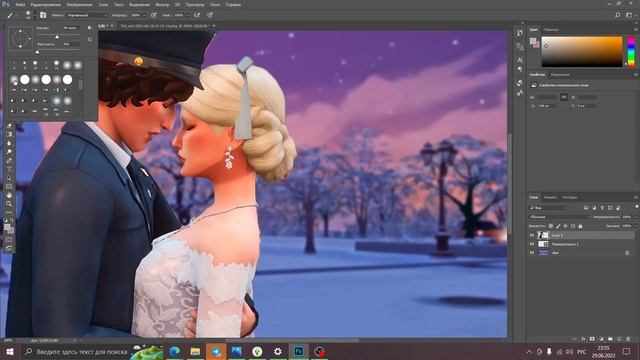Viewport: 640px width, 360px height.
Task: Open the layer blend mode dropdown
Action: point(560,217)
